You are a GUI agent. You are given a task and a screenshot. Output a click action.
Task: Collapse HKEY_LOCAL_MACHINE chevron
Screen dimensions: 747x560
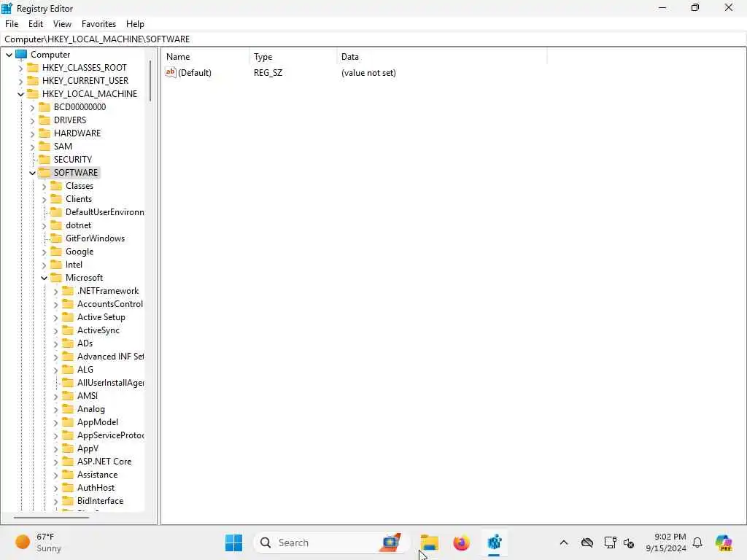[x=20, y=94]
